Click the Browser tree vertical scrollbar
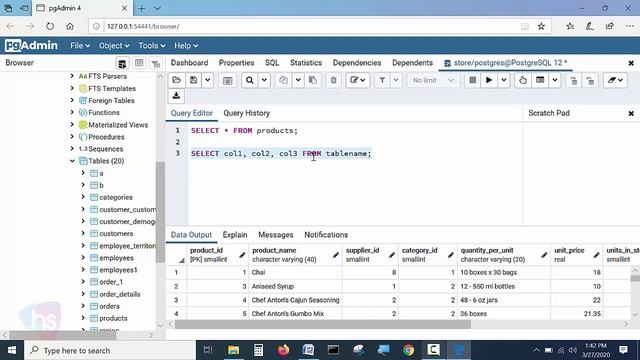Viewport: 640px width, 360px height. 160,212
